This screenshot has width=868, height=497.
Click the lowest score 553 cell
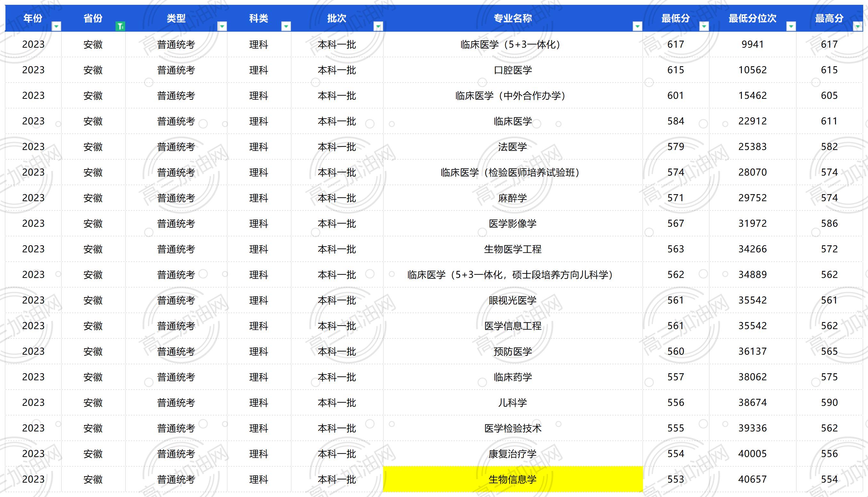(x=676, y=479)
